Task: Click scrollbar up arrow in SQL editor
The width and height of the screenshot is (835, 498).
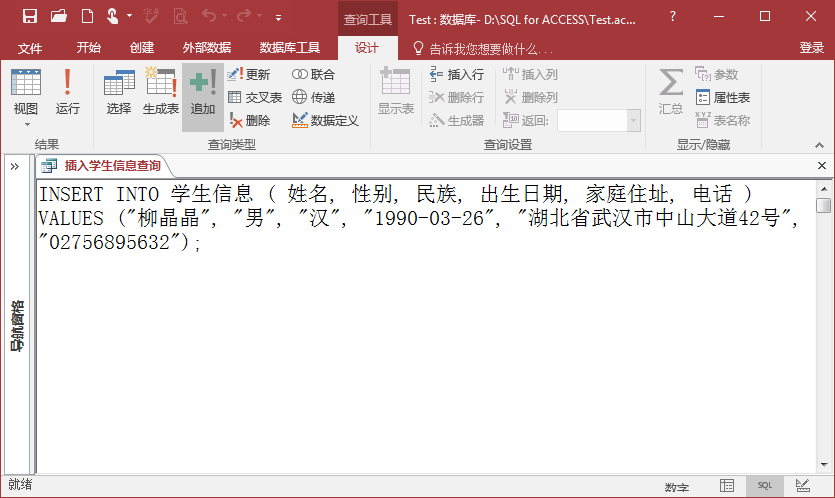Action: 824,189
